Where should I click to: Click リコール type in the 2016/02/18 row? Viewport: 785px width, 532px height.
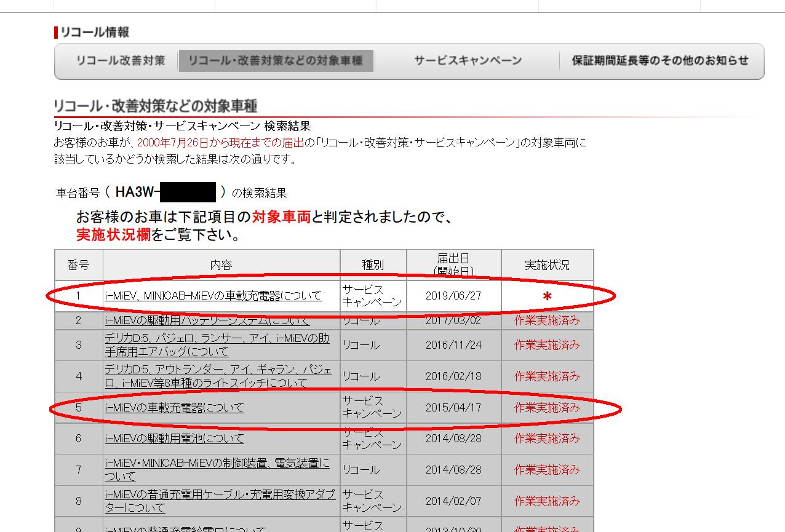pos(361,376)
